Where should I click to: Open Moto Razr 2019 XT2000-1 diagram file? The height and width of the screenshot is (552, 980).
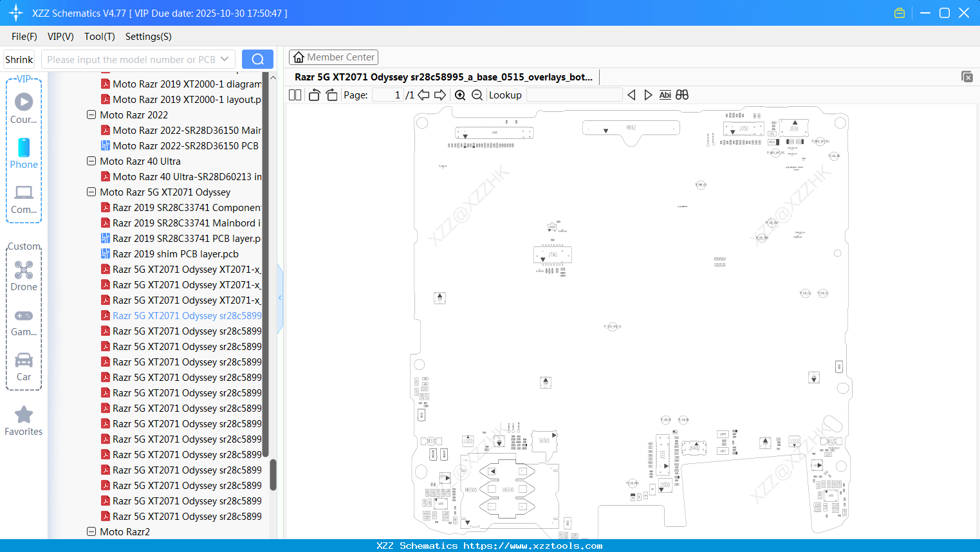click(187, 84)
